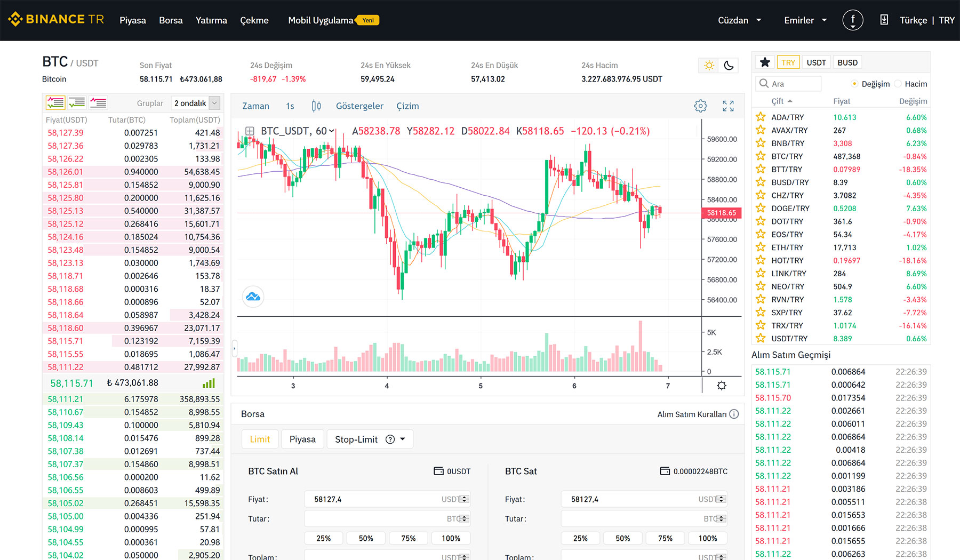Open BTC_USDT, 60 interval dropdown on chart
Screen dimensions: 960x560
pyautogui.click(x=298, y=131)
